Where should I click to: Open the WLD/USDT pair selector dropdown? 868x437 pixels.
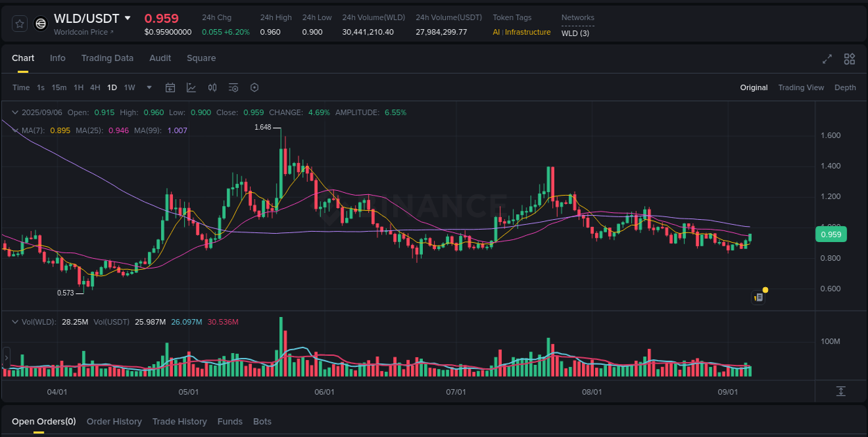tap(127, 19)
